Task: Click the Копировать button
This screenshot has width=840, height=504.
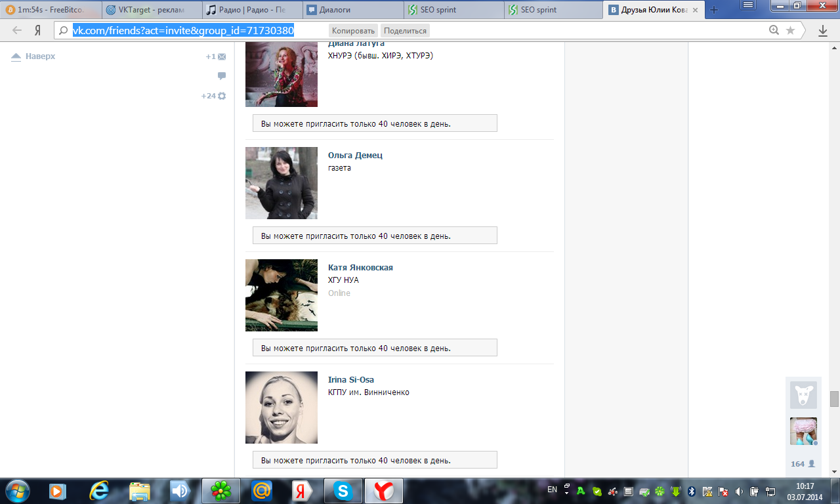Action: (x=353, y=31)
